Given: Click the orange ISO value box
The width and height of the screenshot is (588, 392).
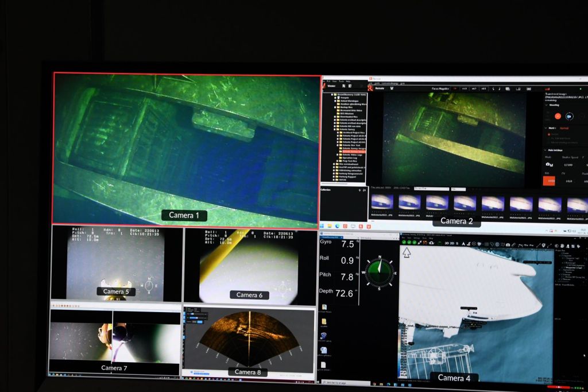Looking at the screenshot, I should 548,181.
